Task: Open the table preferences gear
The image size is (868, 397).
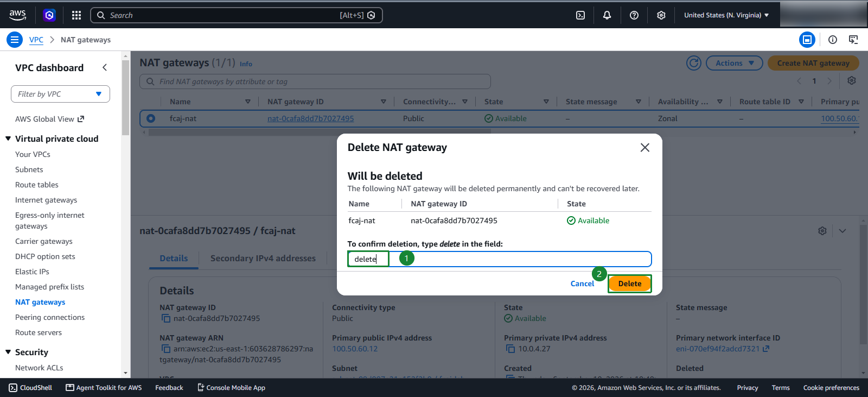Action: click(852, 80)
